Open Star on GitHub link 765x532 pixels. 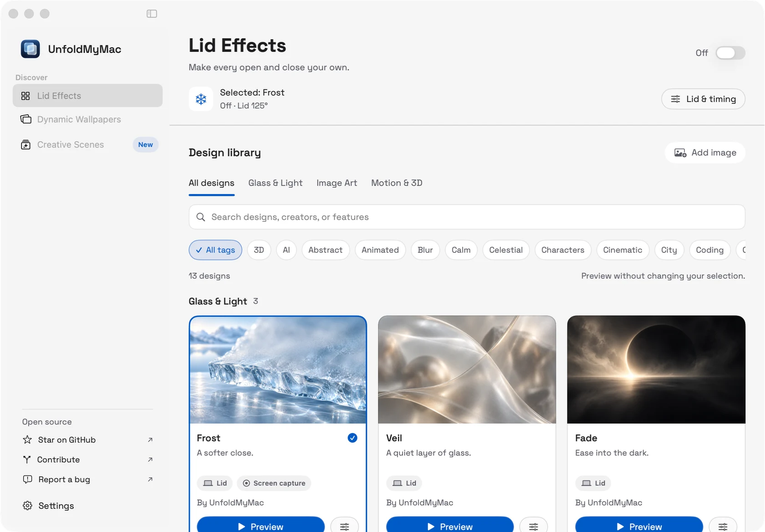[x=87, y=440]
